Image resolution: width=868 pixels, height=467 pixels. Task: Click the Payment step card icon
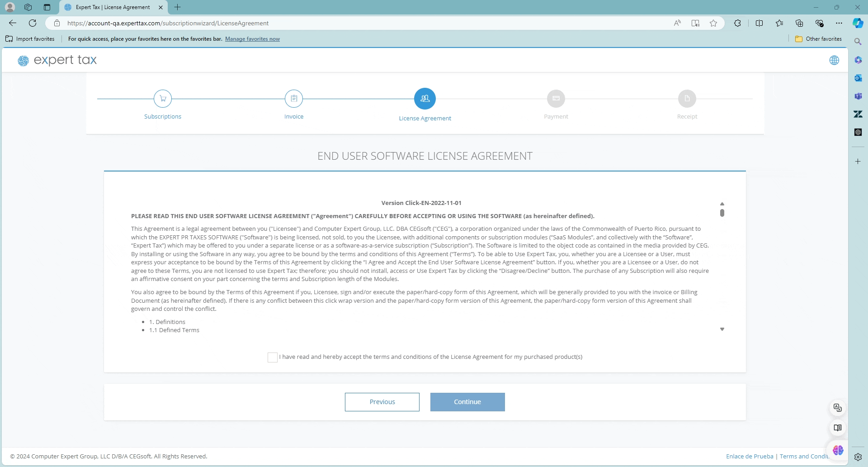(x=556, y=99)
